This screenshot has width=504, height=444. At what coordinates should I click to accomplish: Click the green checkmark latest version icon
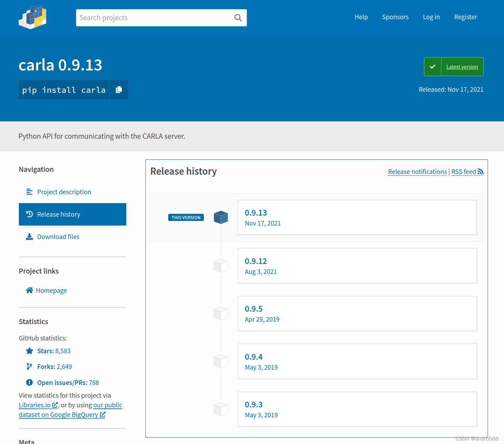433,67
